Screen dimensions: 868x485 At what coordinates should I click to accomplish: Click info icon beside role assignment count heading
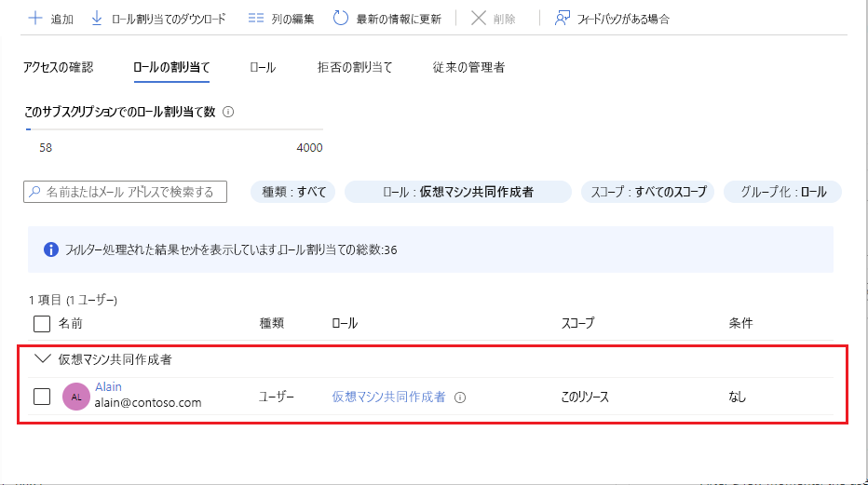coord(228,112)
